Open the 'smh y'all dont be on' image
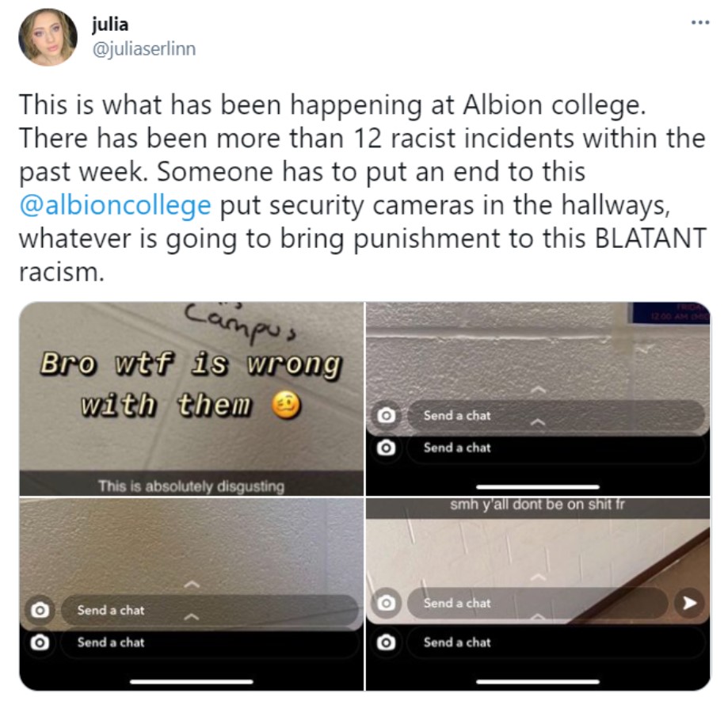The width and height of the screenshot is (728, 705). pyautogui.click(x=538, y=593)
